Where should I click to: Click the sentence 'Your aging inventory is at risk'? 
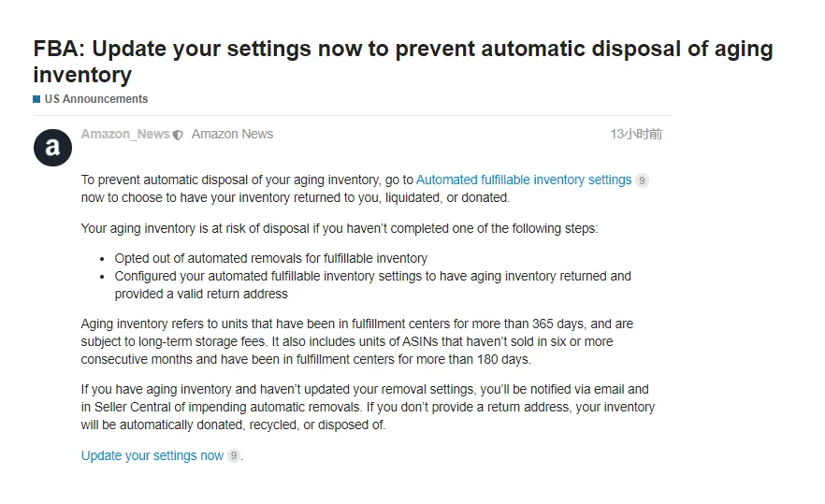tap(340, 228)
